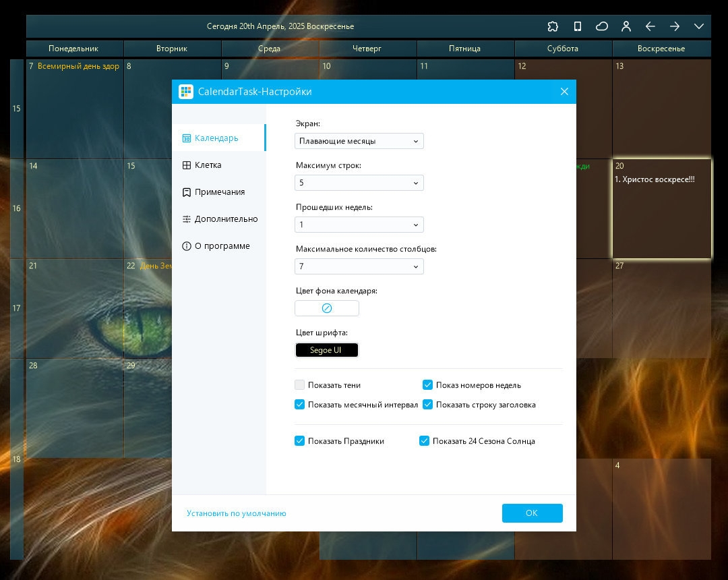Click the Установить по умолчанию link

click(x=237, y=513)
